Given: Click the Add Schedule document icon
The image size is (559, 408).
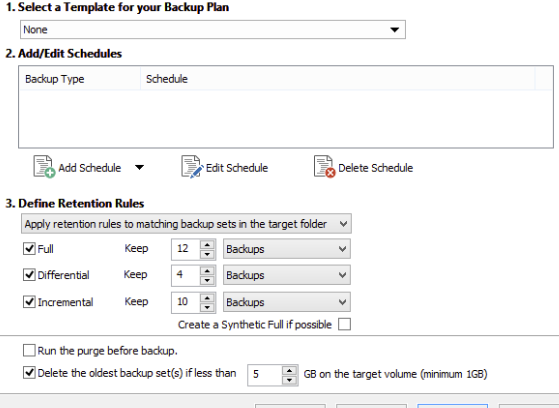Looking at the screenshot, I should click(x=44, y=167).
